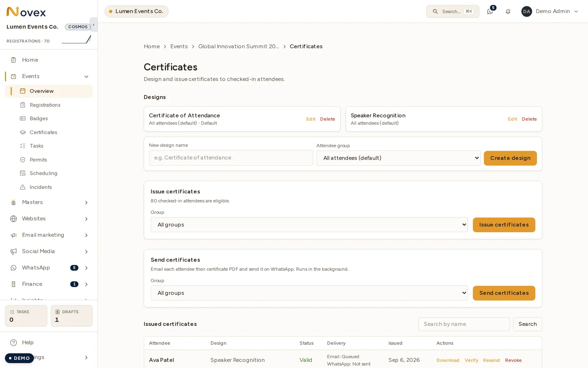Click the Send certificates button

[504, 293]
